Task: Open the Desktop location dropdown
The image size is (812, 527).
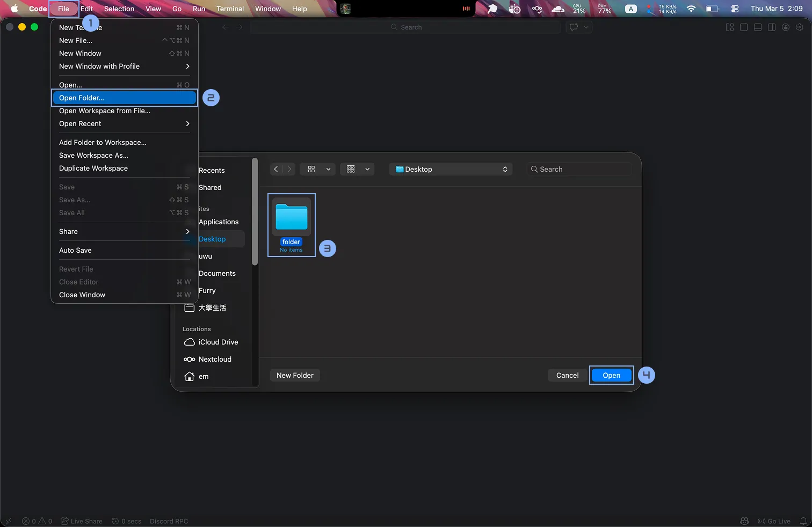Action: [451, 169]
